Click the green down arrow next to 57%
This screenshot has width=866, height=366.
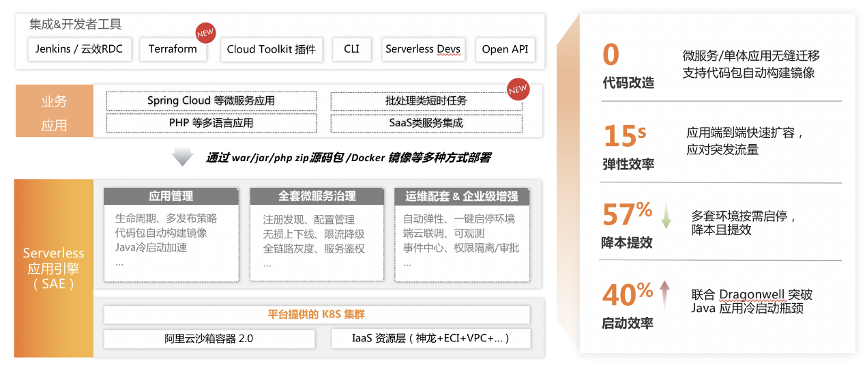tap(666, 215)
